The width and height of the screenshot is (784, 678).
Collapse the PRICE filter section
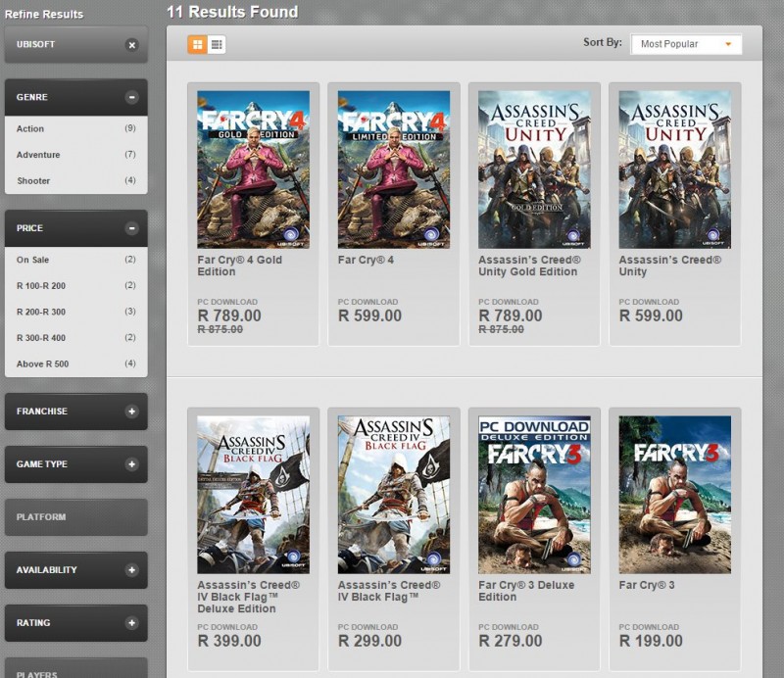click(x=131, y=228)
